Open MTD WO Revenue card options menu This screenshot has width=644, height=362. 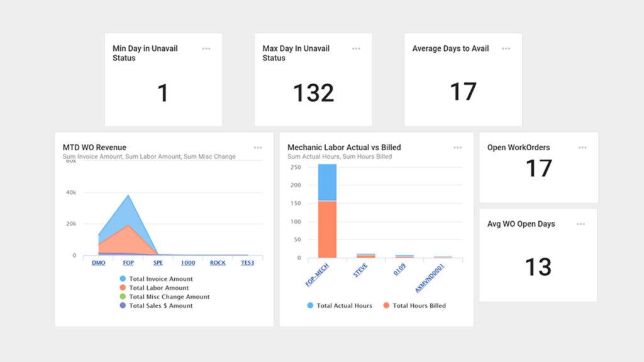[258, 148]
